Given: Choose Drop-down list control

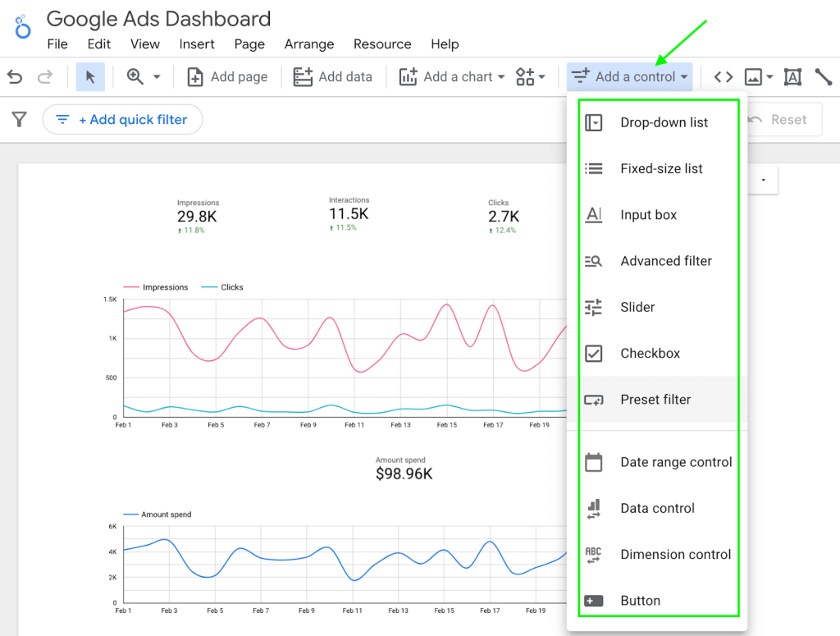Looking at the screenshot, I should click(x=659, y=123).
